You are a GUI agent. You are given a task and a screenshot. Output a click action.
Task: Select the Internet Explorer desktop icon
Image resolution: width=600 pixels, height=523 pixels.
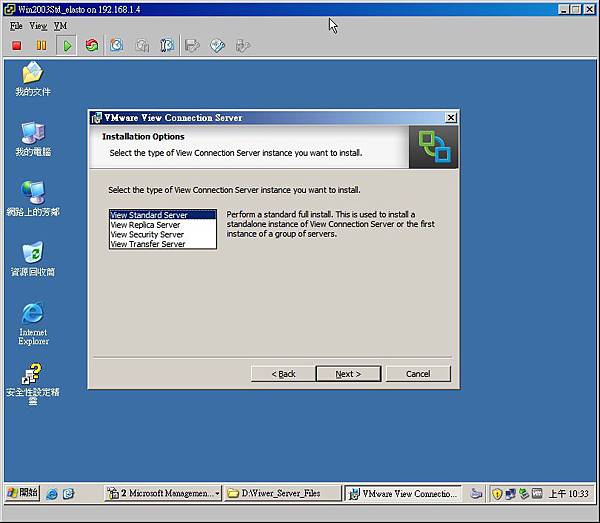(x=33, y=324)
